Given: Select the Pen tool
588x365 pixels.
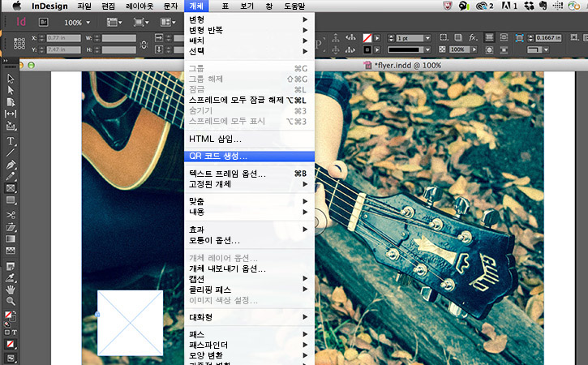Looking at the screenshot, I should (x=11, y=165).
